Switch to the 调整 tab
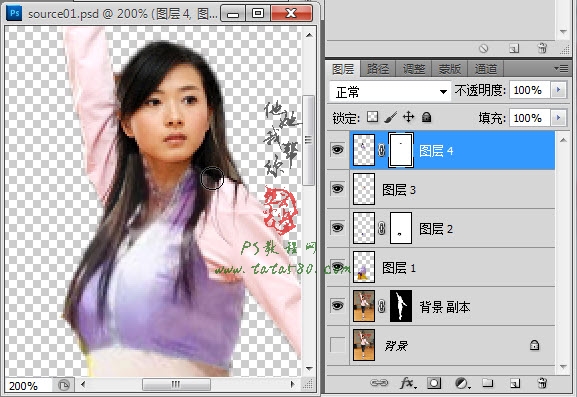 [414, 69]
